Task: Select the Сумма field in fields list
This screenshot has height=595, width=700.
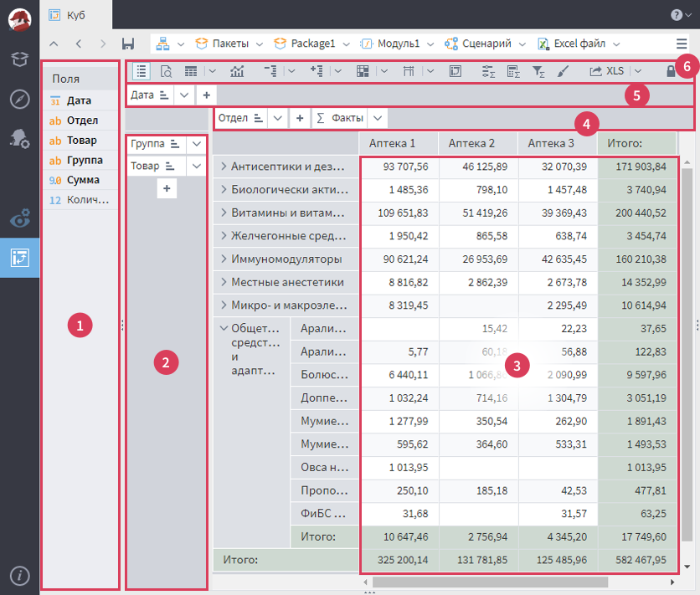Action: point(80,180)
